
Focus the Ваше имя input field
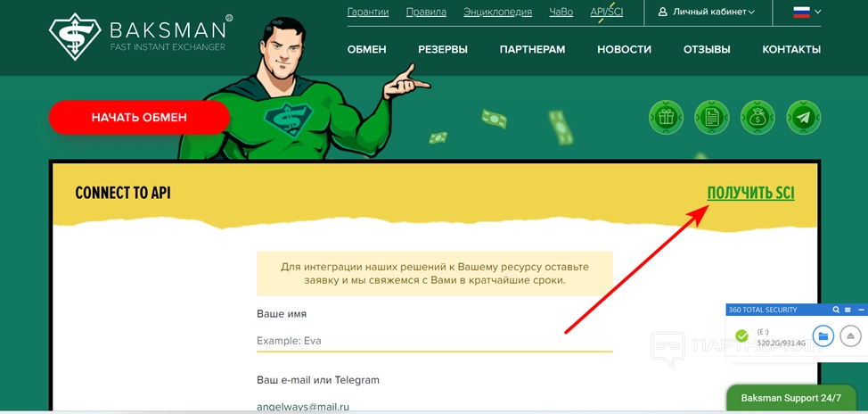click(x=435, y=340)
